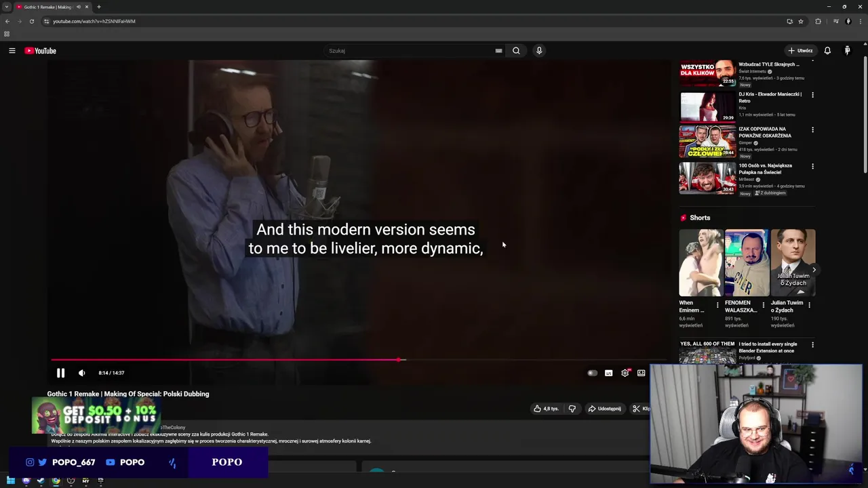
Task: Open the YouTube guide hamburger menu
Action: pos(12,51)
